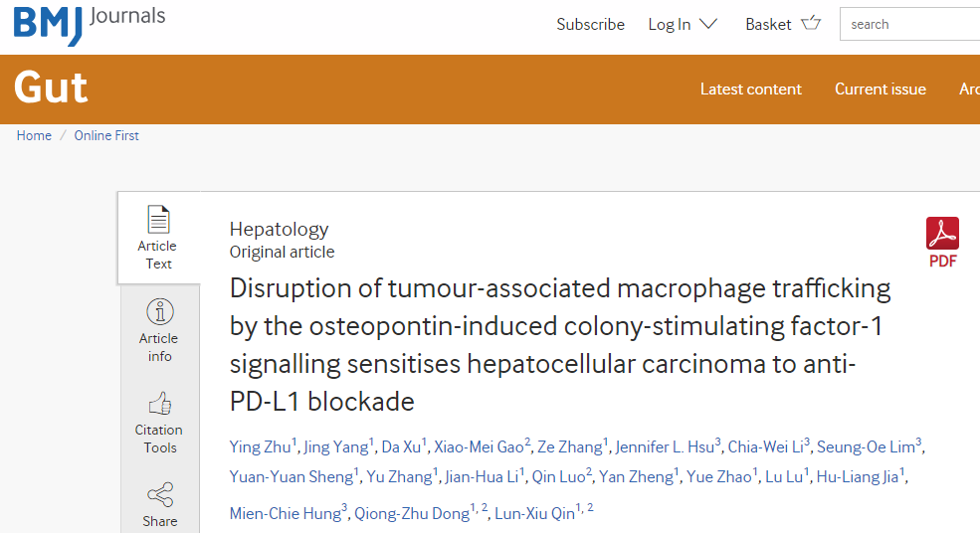Viewport: 980px width, 533px height.
Task: Open the Latest content menu
Action: pyautogui.click(x=750, y=89)
